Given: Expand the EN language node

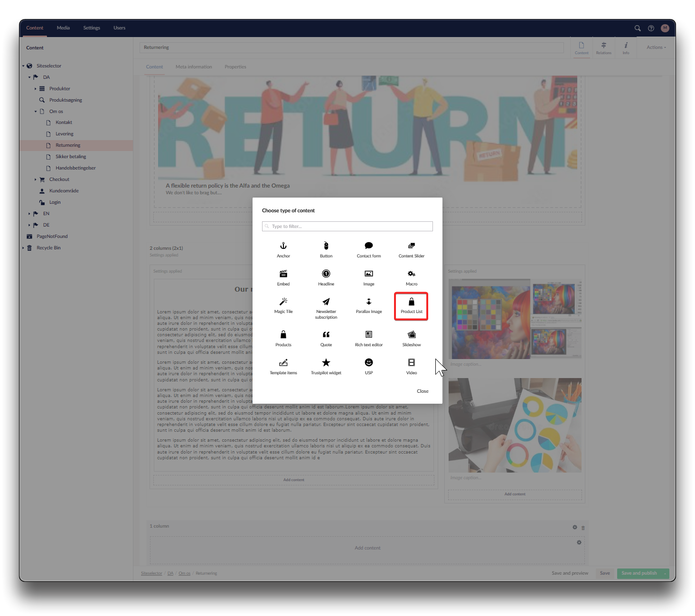Looking at the screenshot, I should click(x=29, y=214).
